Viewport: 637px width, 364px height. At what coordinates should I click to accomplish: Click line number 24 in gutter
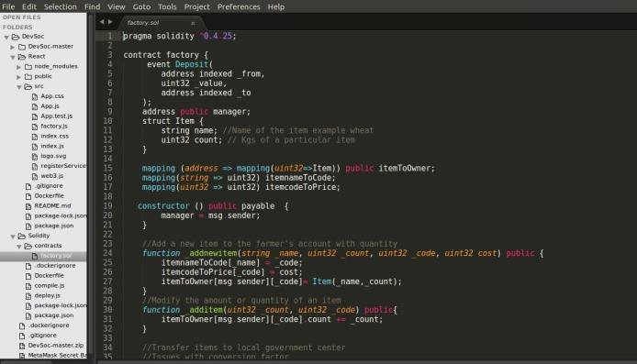107,253
